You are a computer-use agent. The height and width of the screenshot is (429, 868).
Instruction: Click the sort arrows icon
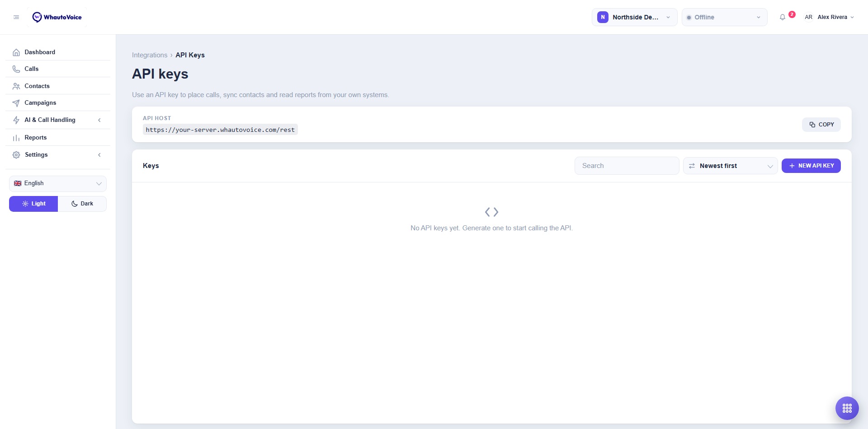(692, 166)
